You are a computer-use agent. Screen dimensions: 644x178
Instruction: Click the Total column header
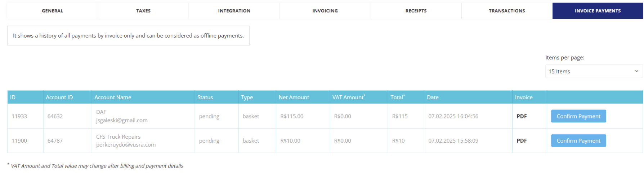tap(397, 97)
